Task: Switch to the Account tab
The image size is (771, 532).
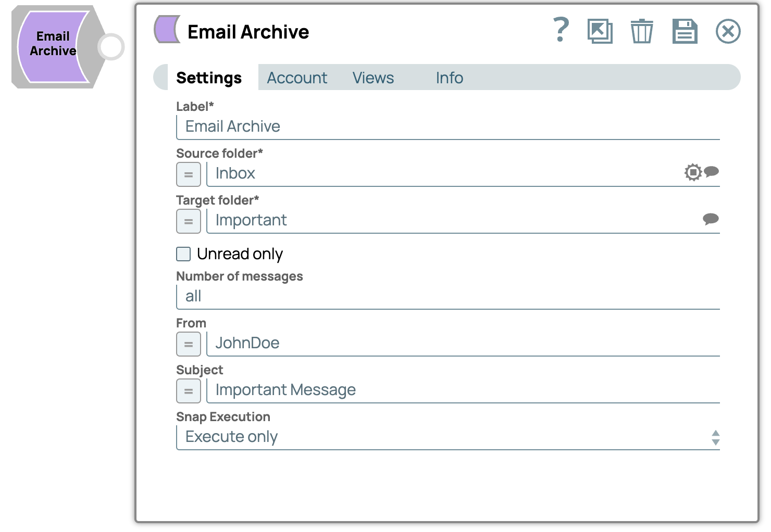Action: click(297, 78)
